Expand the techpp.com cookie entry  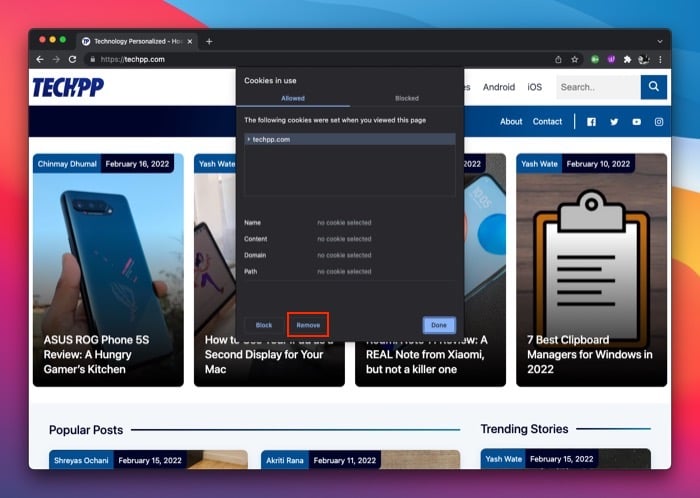point(249,139)
